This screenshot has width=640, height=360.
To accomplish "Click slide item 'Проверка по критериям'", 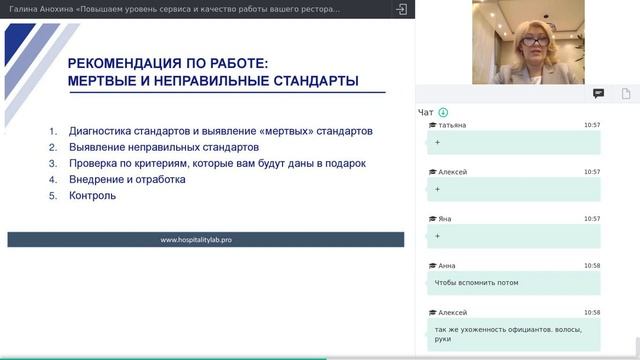I will pos(217,163).
